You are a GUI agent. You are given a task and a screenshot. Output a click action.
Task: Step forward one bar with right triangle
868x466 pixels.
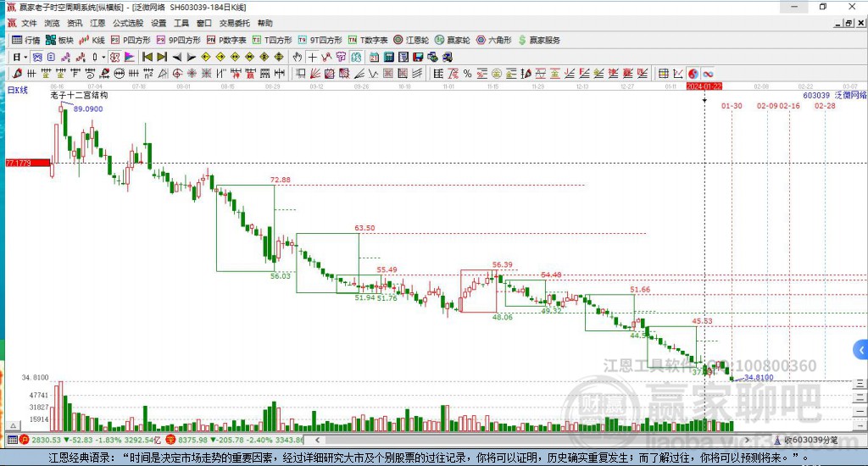(x=192, y=57)
